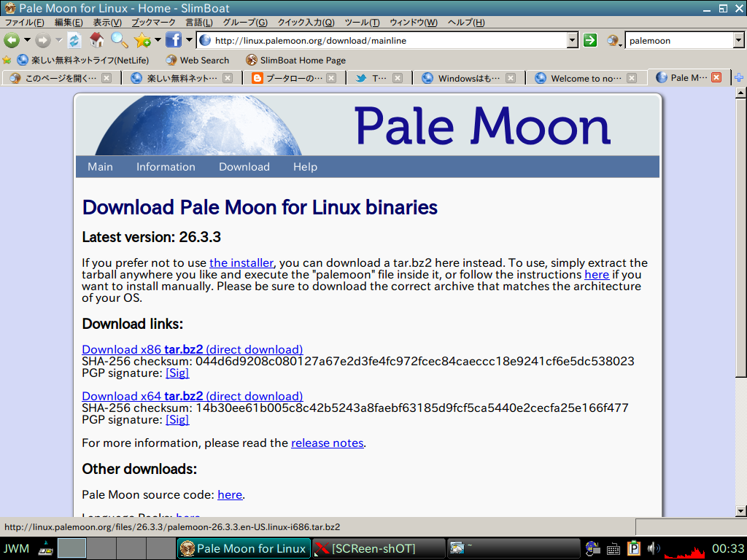The height and width of the screenshot is (560, 747).
Task: Click Download x86 tar.bz2 direct link
Action: click(193, 349)
